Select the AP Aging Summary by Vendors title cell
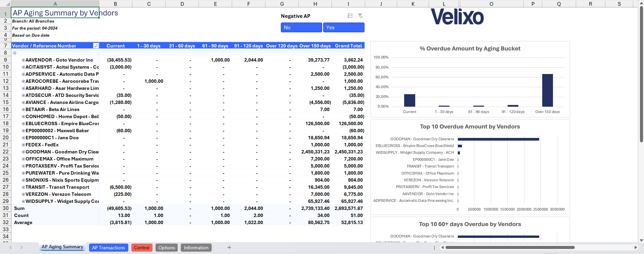The height and width of the screenshot is (254, 644). tap(55, 13)
